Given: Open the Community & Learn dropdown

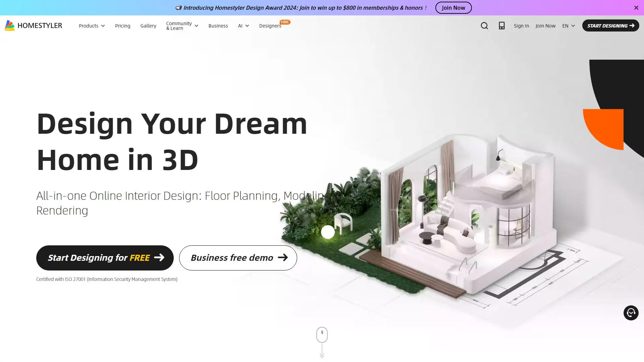Looking at the screenshot, I should (182, 25).
